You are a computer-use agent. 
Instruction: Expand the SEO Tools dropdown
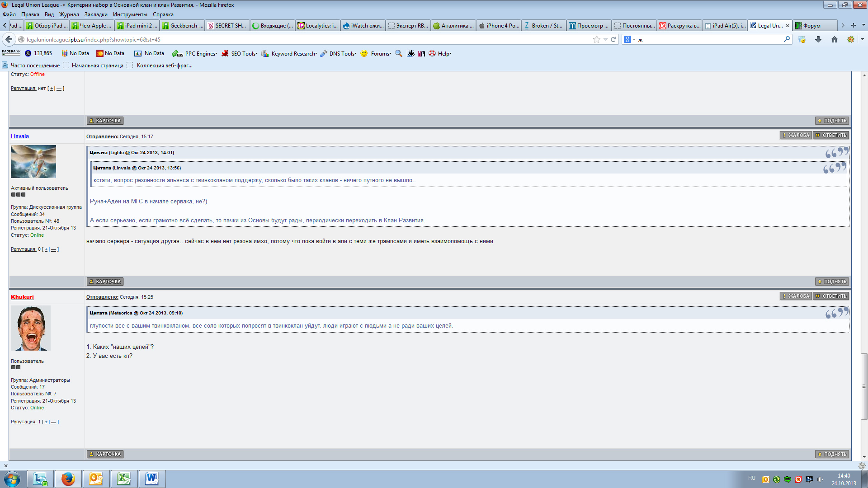(x=244, y=53)
